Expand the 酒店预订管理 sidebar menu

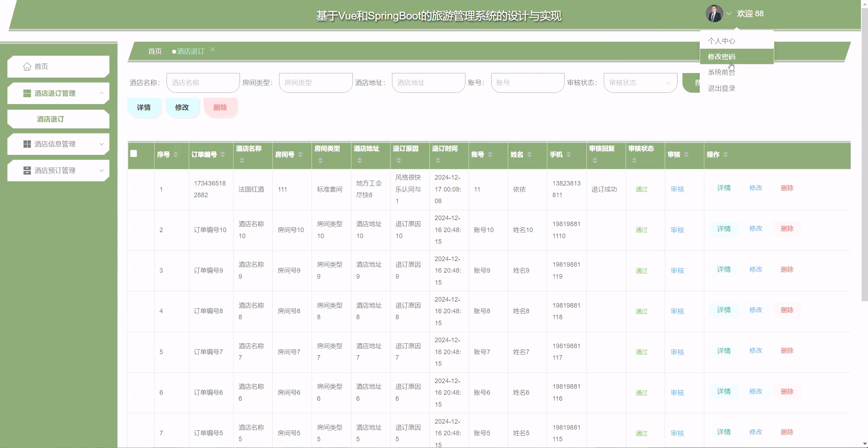pyautogui.click(x=102, y=170)
